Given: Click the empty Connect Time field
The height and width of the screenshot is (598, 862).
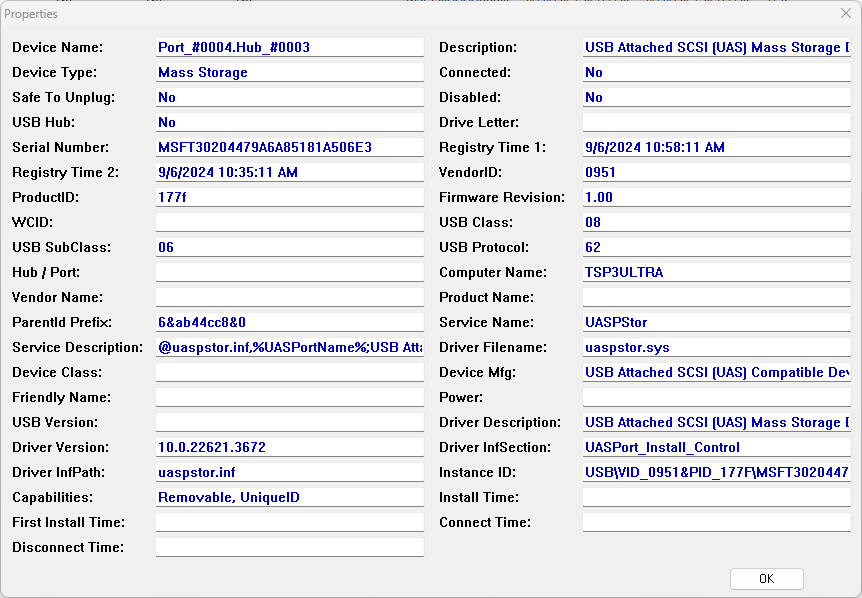Looking at the screenshot, I should pos(717,523).
